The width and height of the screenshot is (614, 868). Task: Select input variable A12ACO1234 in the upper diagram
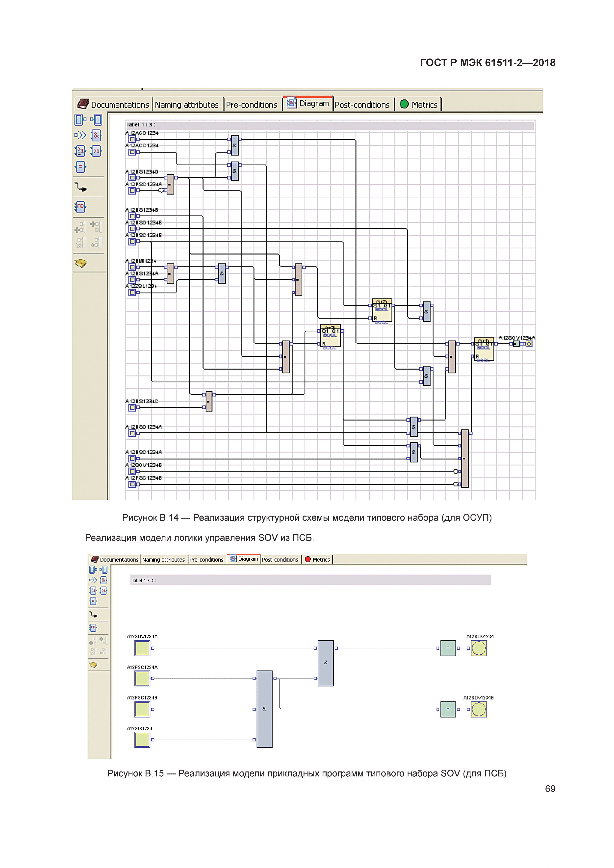[x=132, y=139]
